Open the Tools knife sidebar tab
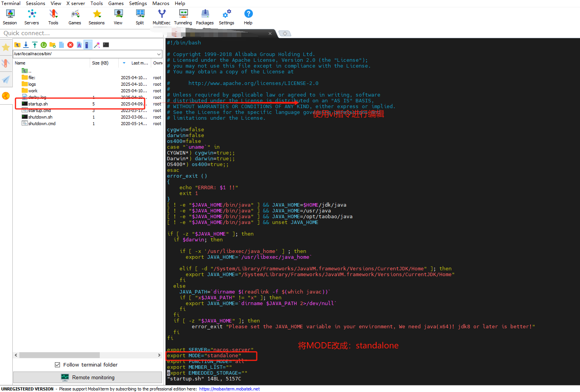Viewport: 580px width, 392px height. 6,63
